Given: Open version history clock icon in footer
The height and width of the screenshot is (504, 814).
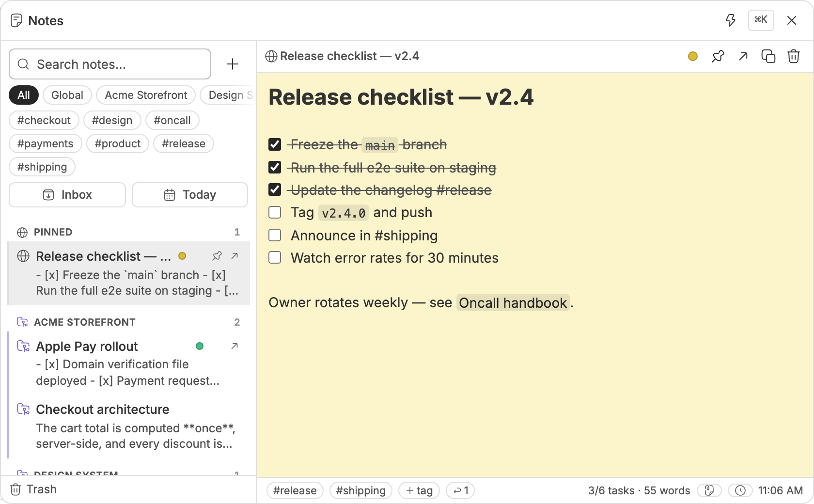Looking at the screenshot, I should tap(740, 490).
